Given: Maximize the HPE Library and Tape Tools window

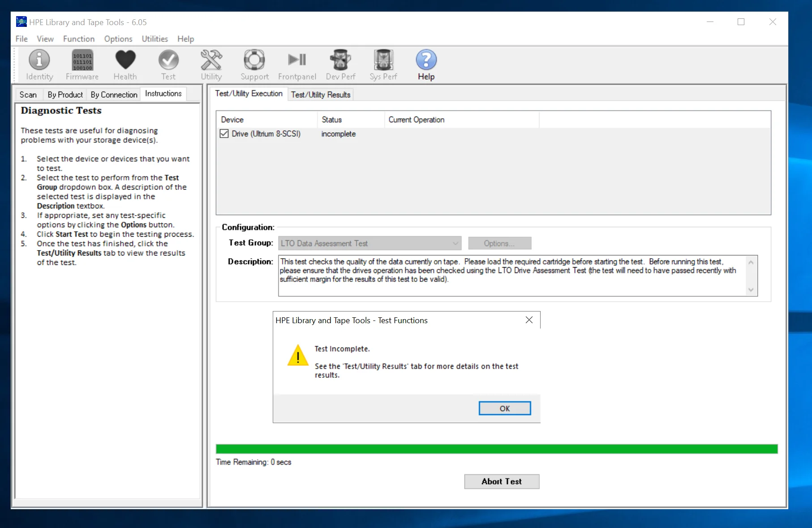Looking at the screenshot, I should tap(741, 22).
